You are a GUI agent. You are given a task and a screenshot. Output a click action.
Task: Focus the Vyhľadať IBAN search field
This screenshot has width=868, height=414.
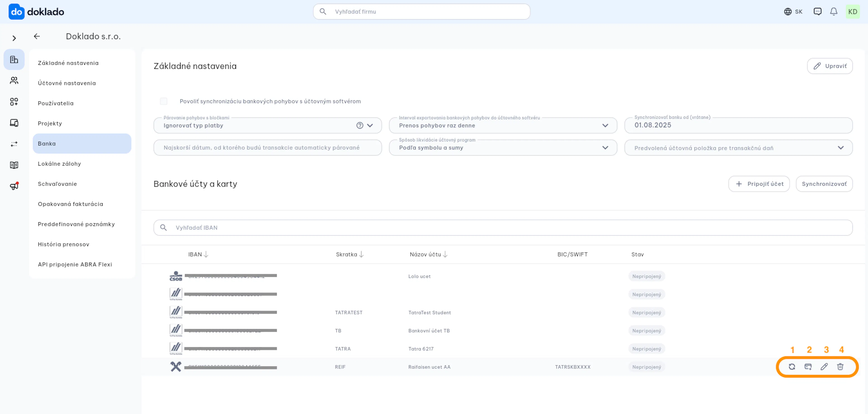[x=503, y=228]
